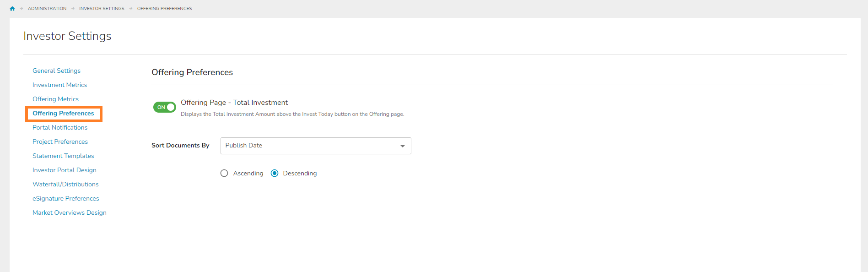Turn off Offering Page Total Investment toggle

click(x=165, y=107)
